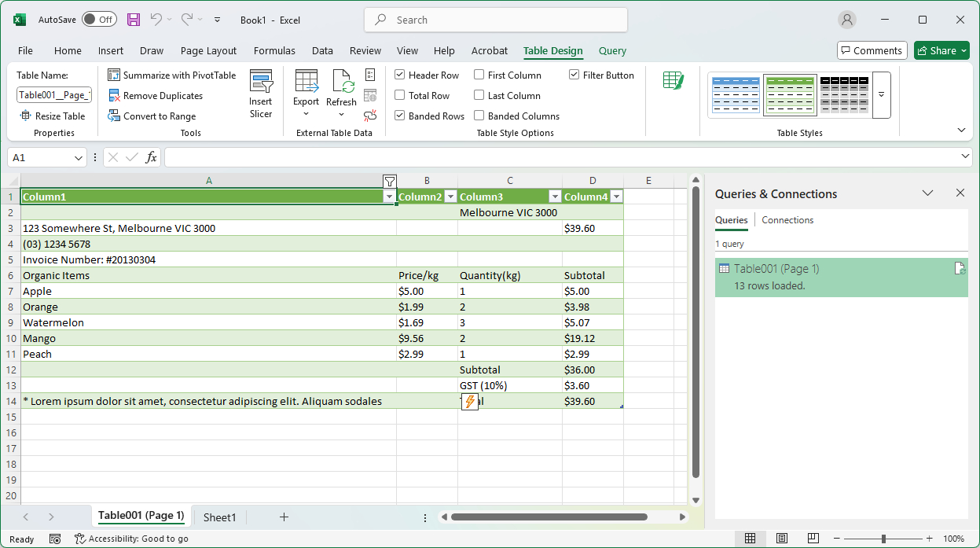
Task: Click the Save icon on Quick Access Toolbar
Action: [132, 20]
